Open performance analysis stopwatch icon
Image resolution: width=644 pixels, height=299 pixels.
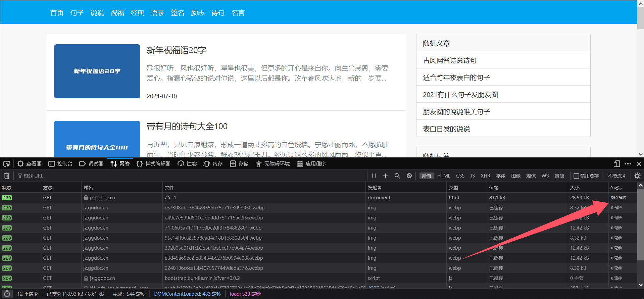point(7,294)
